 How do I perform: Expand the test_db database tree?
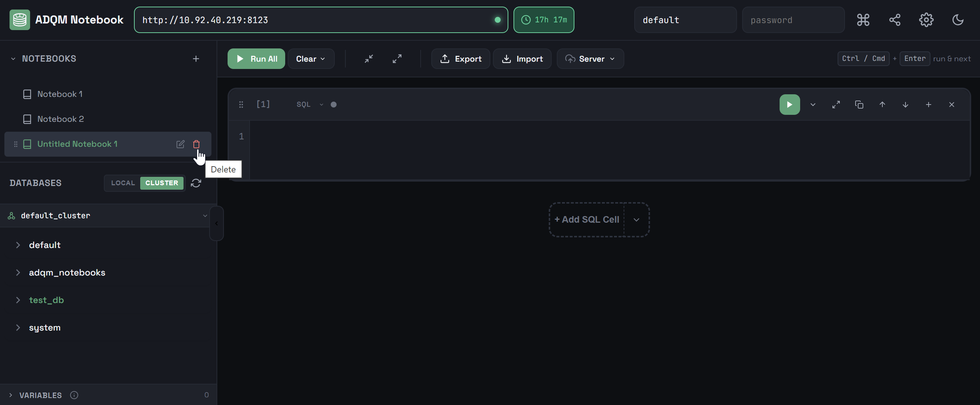pyautogui.click(x=18, y=300)
